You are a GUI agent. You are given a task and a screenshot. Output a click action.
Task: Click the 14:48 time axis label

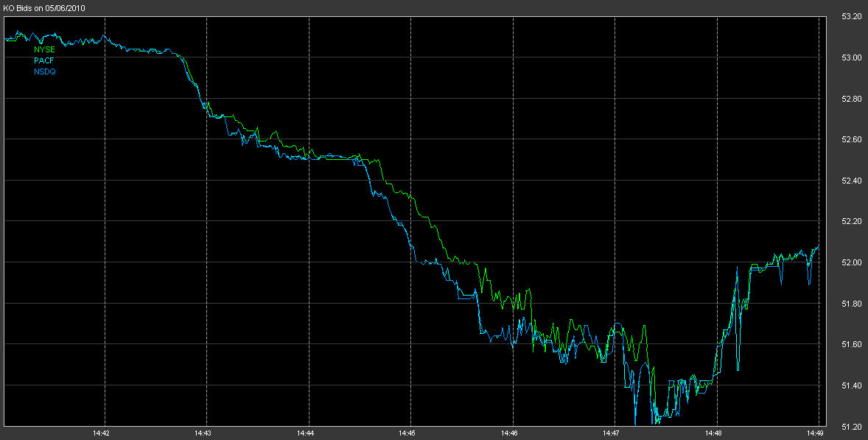click(713, 433)
